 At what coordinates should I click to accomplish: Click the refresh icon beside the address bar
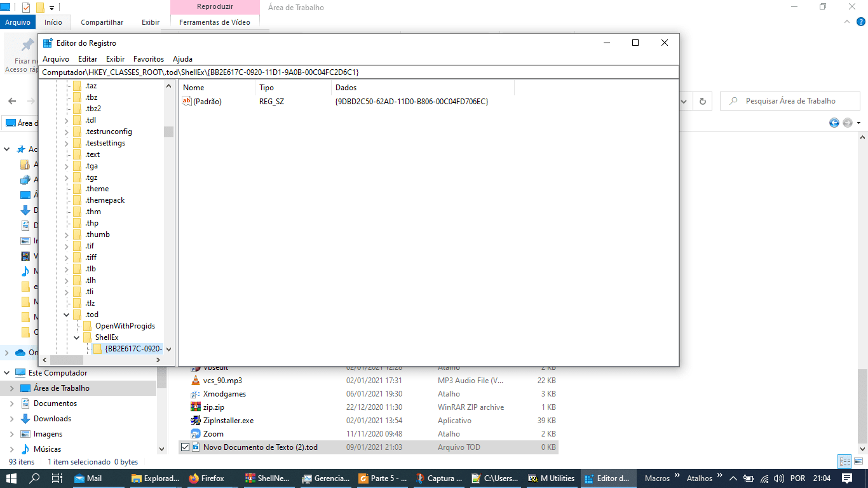pyautogui.click(x=702, y=101)
